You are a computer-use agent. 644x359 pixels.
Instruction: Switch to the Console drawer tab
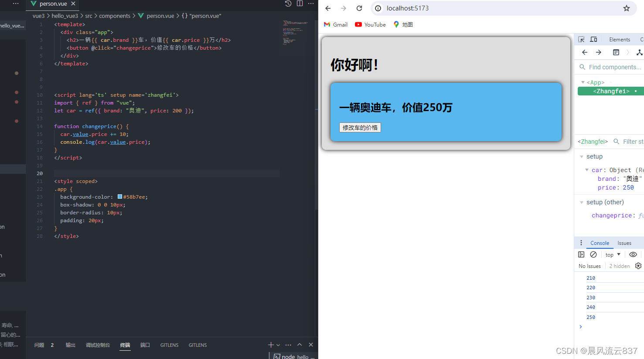(x=600, y=243)
